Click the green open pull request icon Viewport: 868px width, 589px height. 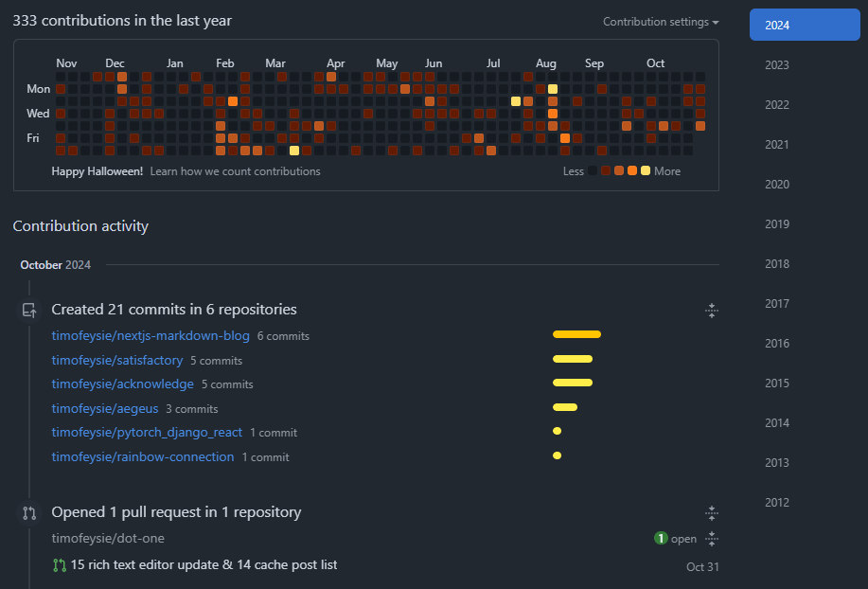60,565
